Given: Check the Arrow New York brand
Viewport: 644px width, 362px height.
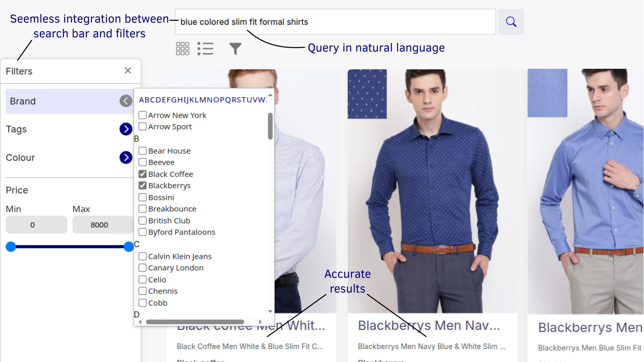Looking at the screenshot, I should point(142,115).
